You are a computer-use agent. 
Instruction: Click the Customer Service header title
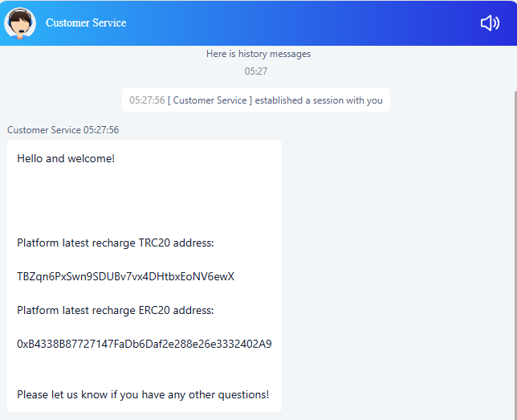tap(86, 22)
